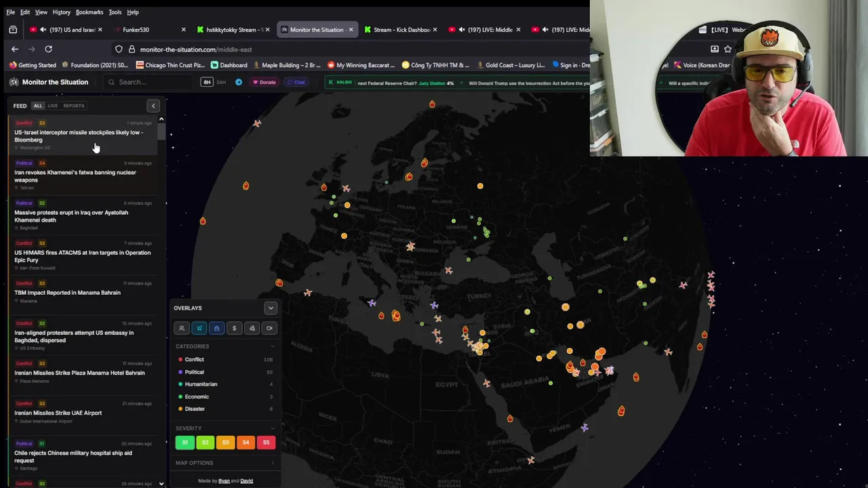Toggle the S1 green severity swatch

tap(185, 443)
